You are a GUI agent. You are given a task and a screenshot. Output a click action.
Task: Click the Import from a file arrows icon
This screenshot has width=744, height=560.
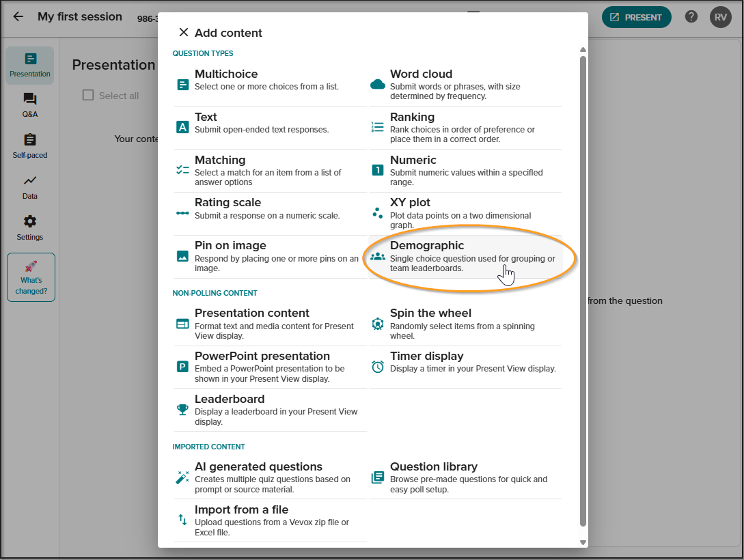[182, 520]
